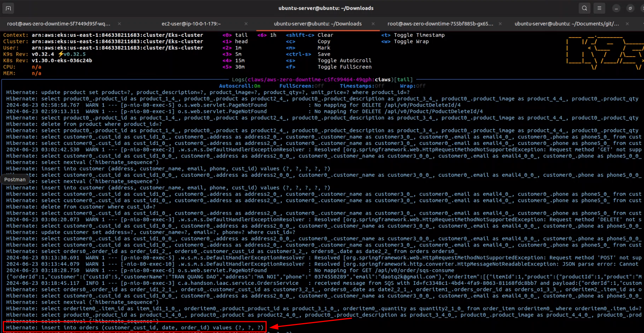Close the ~/Documents/git tab
The image size is (644, 333).
(627, 24)
